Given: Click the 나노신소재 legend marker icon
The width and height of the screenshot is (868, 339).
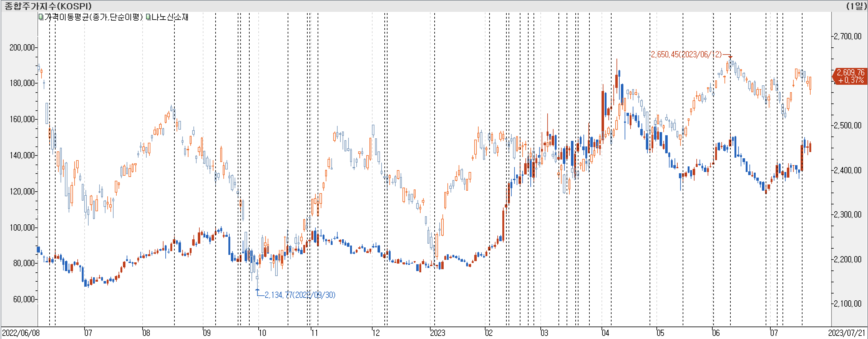Looking at the screenshot, I should 148,17.
